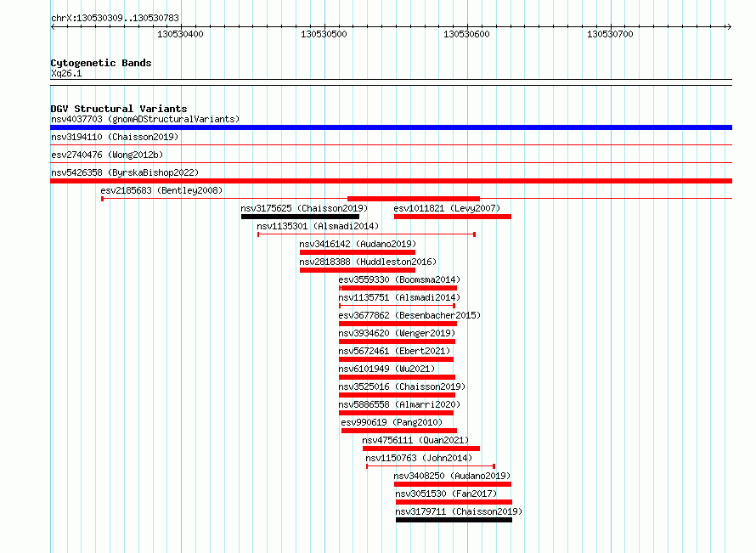The height and width of the screenshot is (553, 756).
Task: Open nsv3408250 (Audano2019) variant
Action: (452, 476)
